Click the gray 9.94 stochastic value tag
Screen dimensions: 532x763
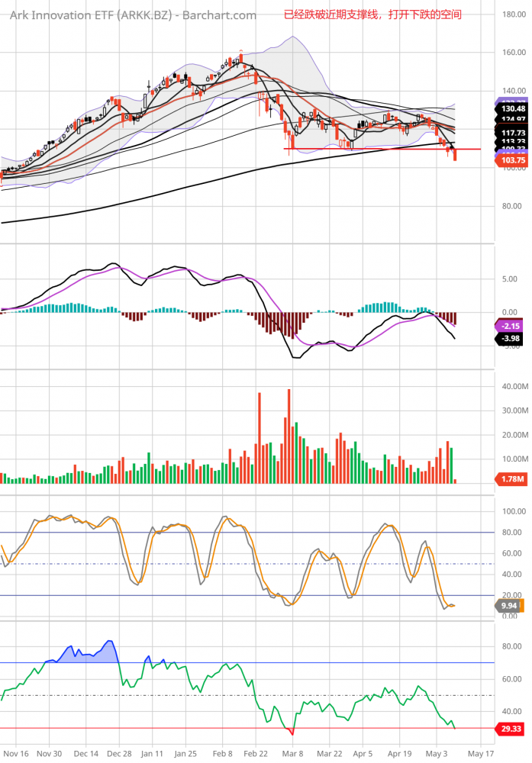click(x=509, y=606)
